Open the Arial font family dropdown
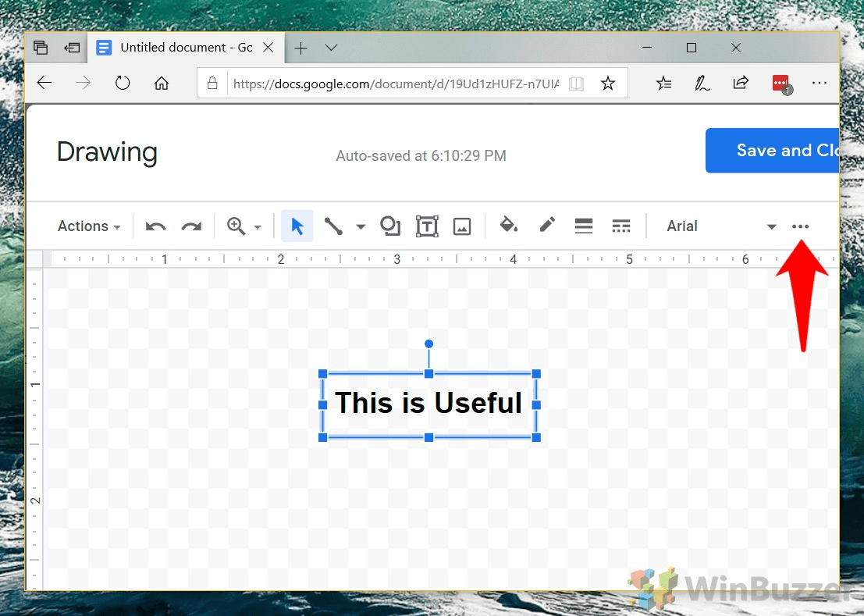 (718, 226)
